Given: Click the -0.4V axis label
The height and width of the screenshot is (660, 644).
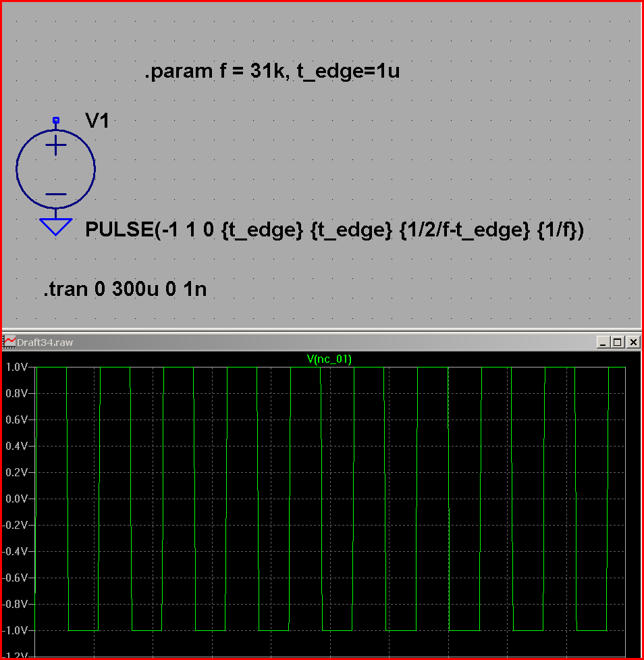Looking at the screenshot, I should pos(15,551).
